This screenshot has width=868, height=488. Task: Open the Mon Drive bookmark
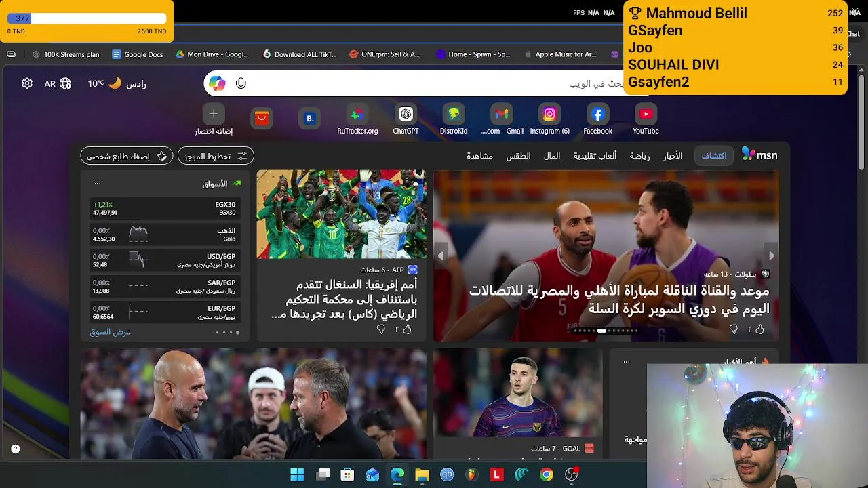212,54
